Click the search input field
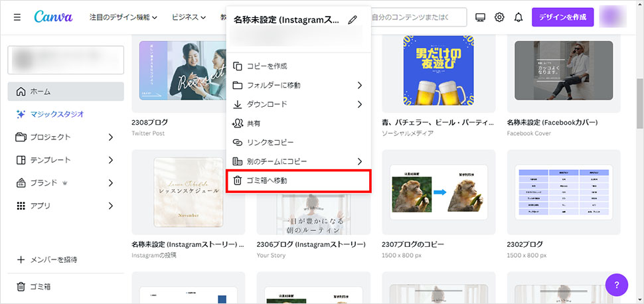The width and height of the screenshot is (644, 304). tap(418, 17)
